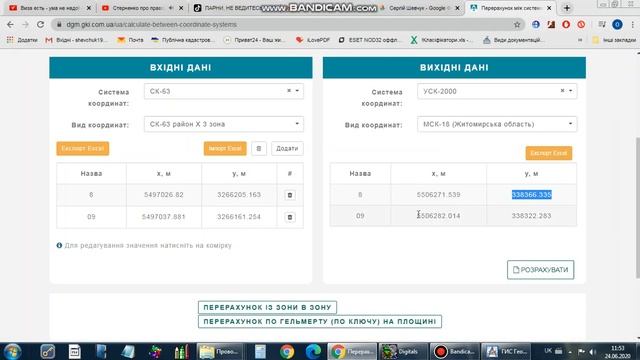The image size is (640, 360).
Task: Open a new browser tab
Action: (x=567, y=8)
